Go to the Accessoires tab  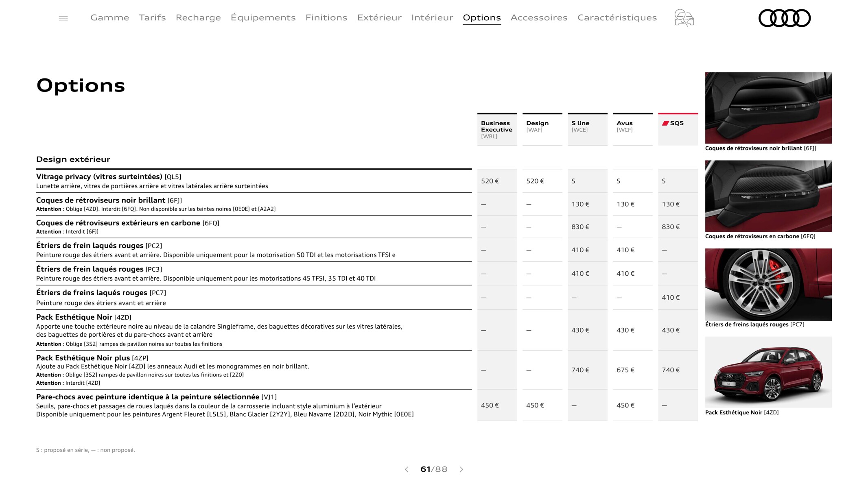[x=539, y=17]
